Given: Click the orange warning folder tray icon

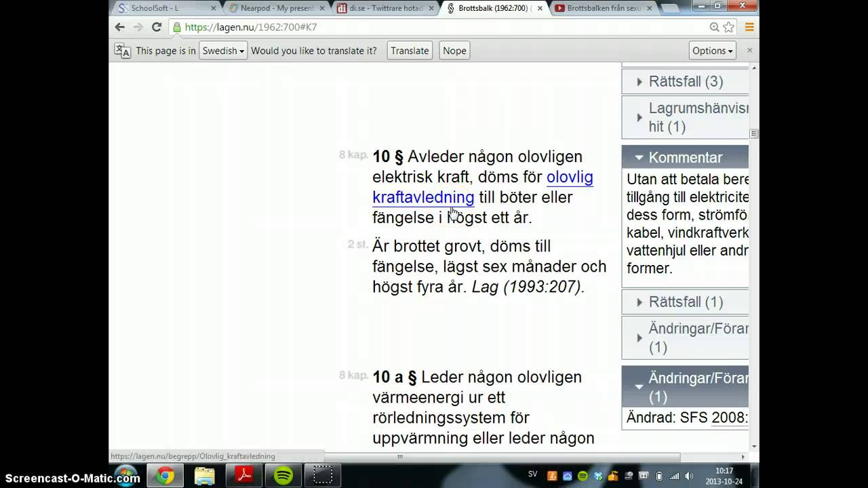Looking at the screenshot, I should pos(613,476).
